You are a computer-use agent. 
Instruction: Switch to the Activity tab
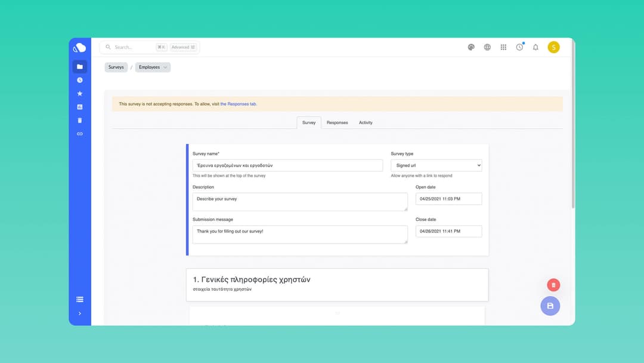(x=366, y=122)
